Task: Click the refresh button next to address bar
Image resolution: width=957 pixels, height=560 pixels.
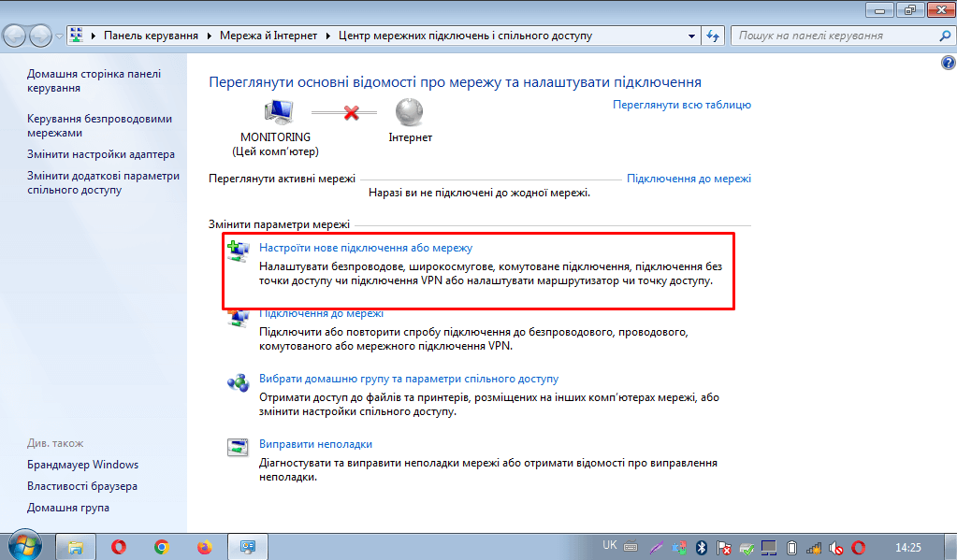Action: pyautogui.click(x=713, y=36)
